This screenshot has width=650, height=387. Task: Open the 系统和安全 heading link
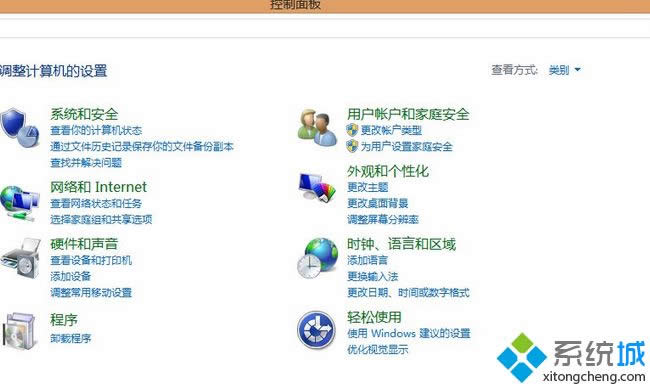coord(84,114)
